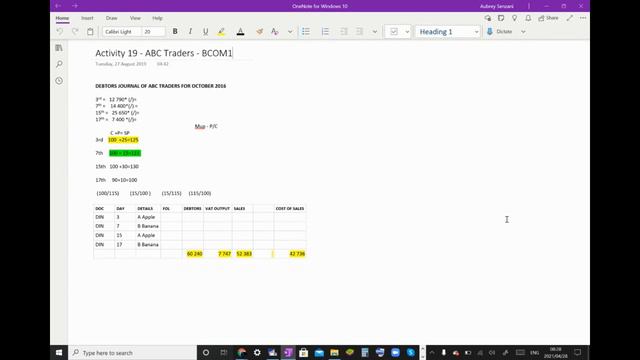Open the font name box Calibri Light
The width and height of the screenshot is (640, 360).
(x=121, y=31)
